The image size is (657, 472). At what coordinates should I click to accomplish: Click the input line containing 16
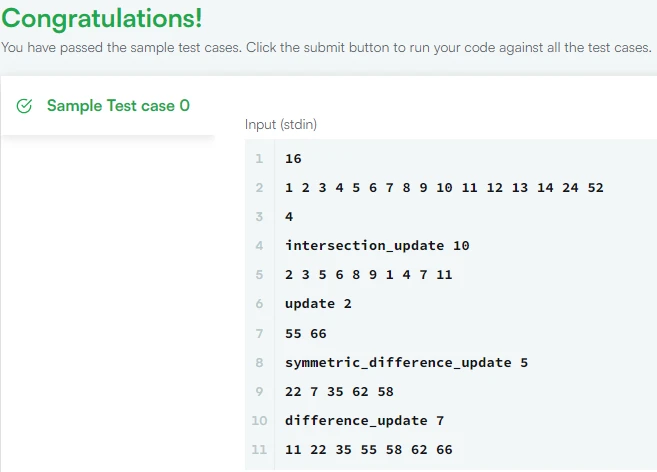[x=293, y=159]
